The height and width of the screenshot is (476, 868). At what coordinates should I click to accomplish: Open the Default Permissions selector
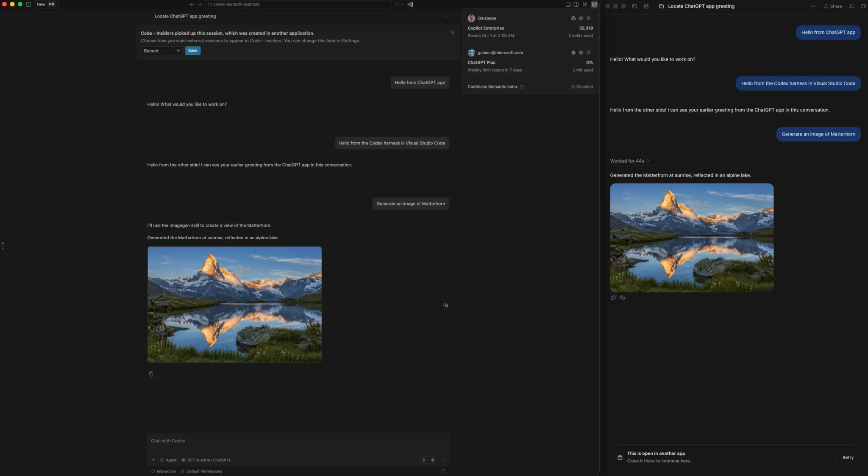[x=201, y=471]
